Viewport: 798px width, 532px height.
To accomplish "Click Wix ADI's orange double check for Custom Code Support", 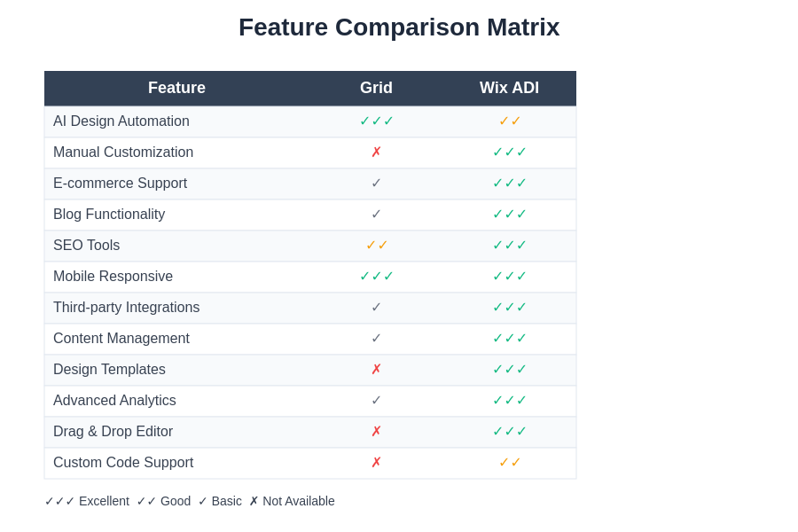I will (509, 463).
